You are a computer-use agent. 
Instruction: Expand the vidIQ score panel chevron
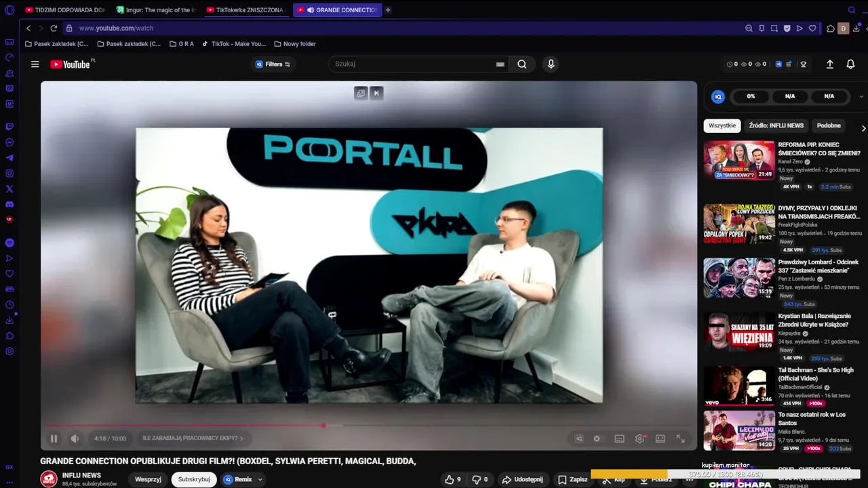[861, 96]
